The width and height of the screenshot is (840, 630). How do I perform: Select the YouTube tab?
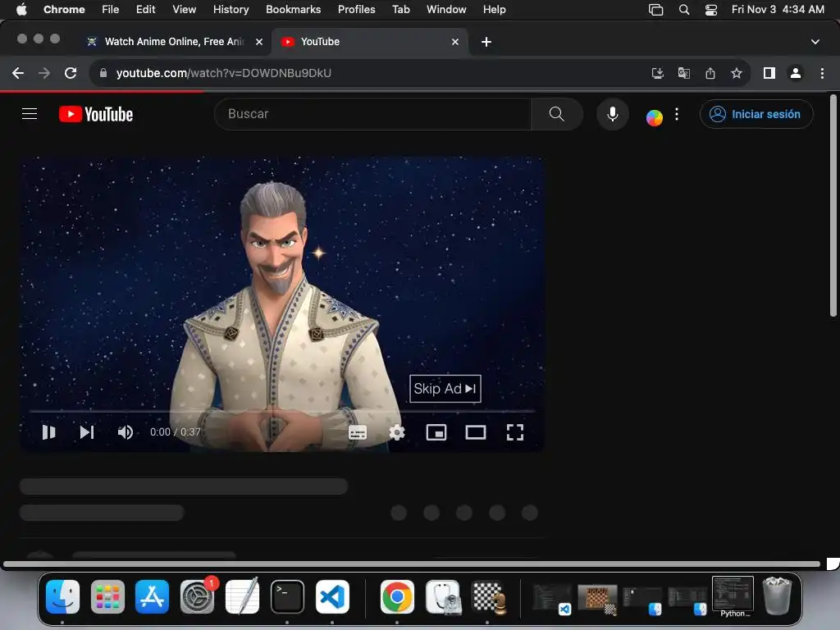pos(370,42)
